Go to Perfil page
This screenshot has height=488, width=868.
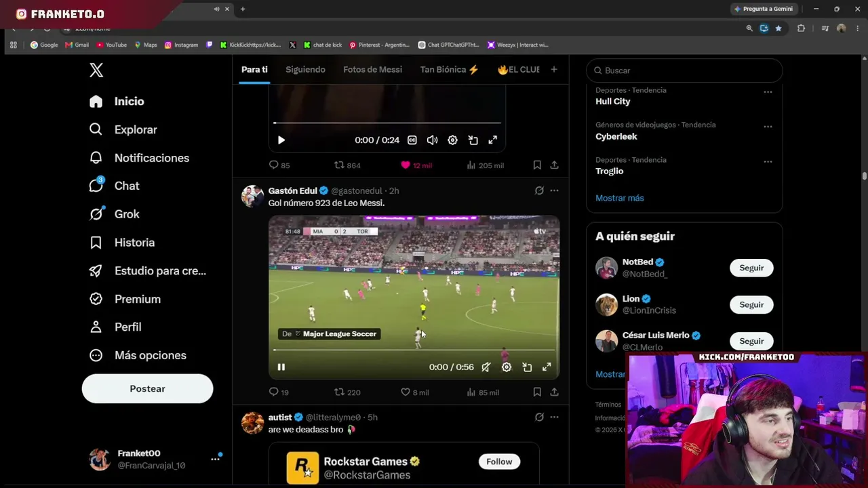click(115, 327)
